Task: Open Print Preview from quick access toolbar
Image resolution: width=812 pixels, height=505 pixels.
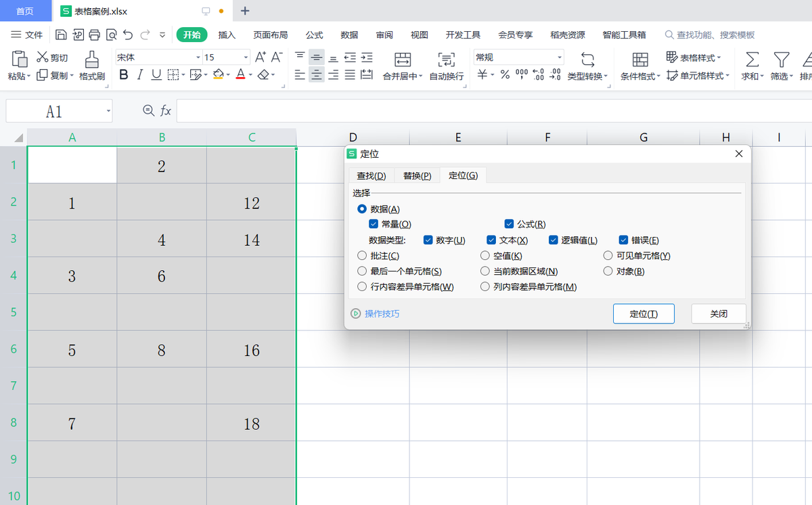Action: [111, 35]
